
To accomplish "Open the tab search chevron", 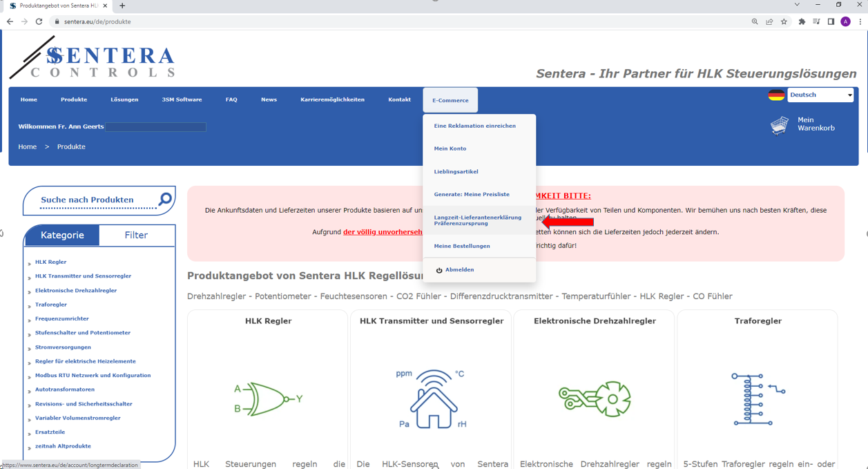I will tap(797, 5).
